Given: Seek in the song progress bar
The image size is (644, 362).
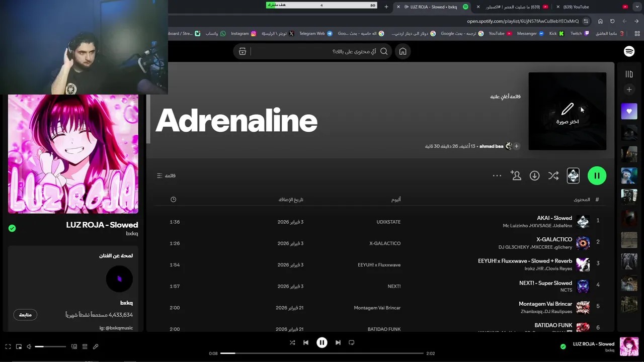Looking at the screenshot, I should pyautogui.click(x=321, y=353).
